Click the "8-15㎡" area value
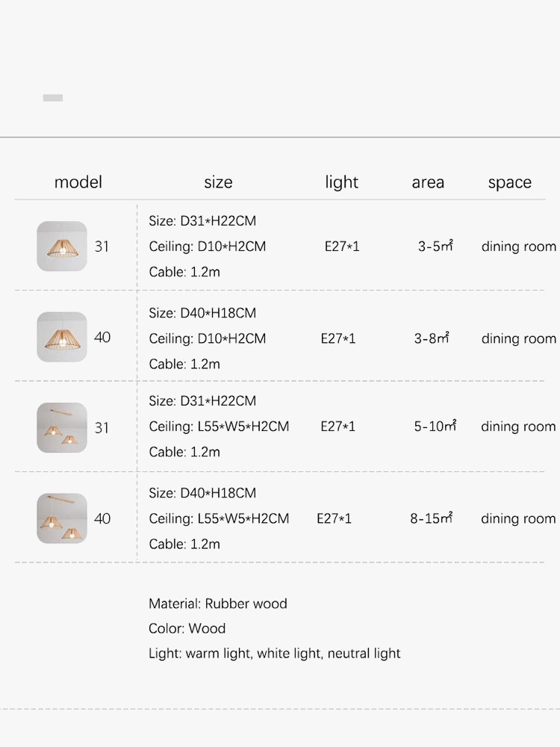The image size is (560, 747). point(431,518)
